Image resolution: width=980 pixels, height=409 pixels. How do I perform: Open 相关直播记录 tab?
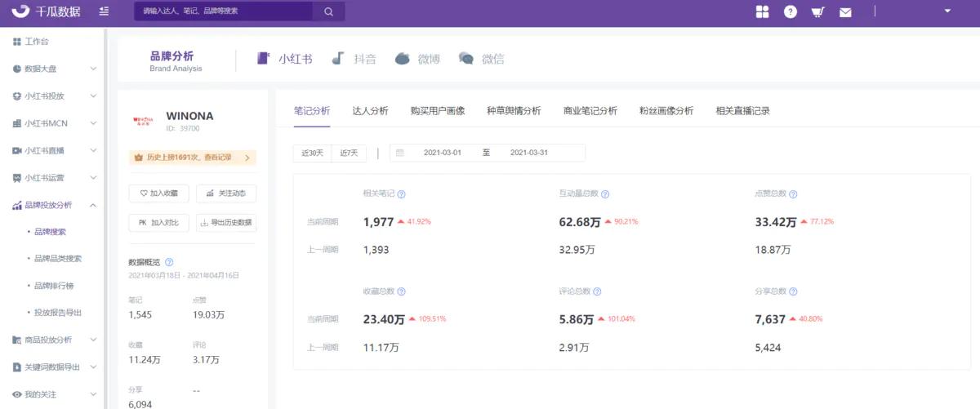pos(742,111)
